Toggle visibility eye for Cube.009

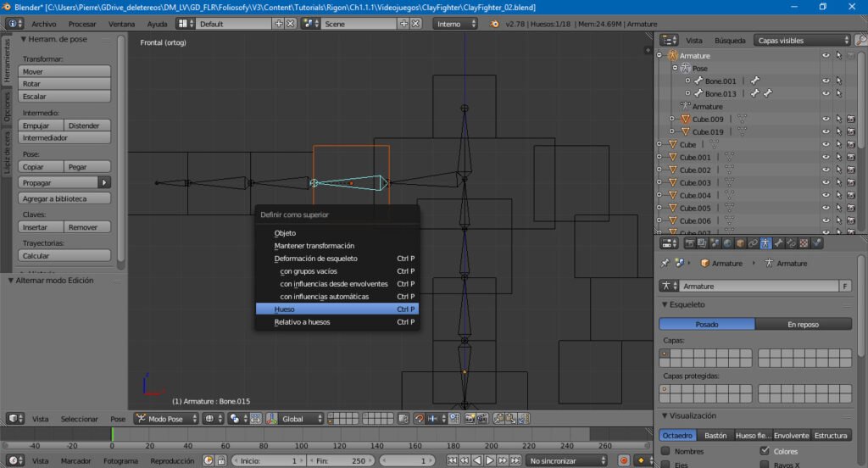click(x=826, y=119)
